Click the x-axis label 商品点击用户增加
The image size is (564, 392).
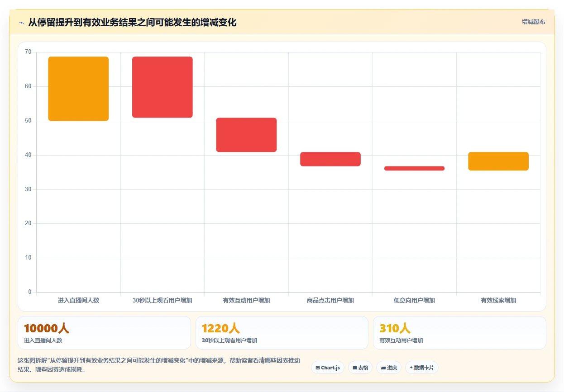pos(330,300)
